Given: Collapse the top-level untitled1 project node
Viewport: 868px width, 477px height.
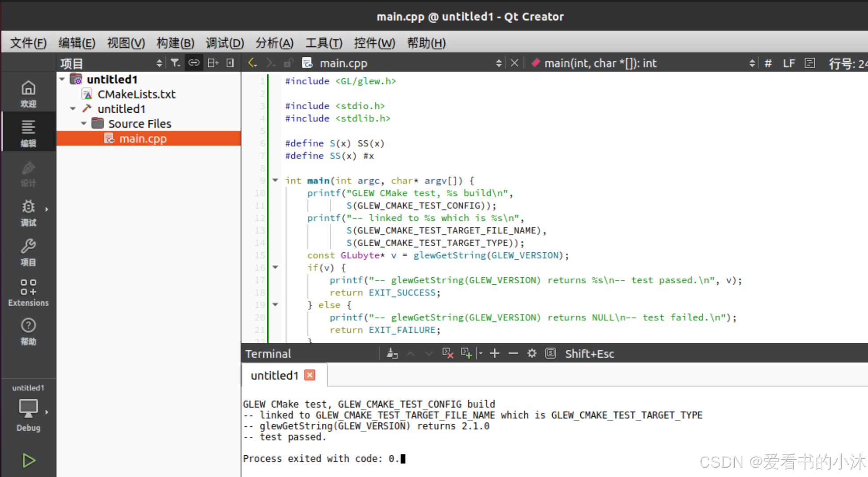Looking at the screenshot, I should pos(62,79).
